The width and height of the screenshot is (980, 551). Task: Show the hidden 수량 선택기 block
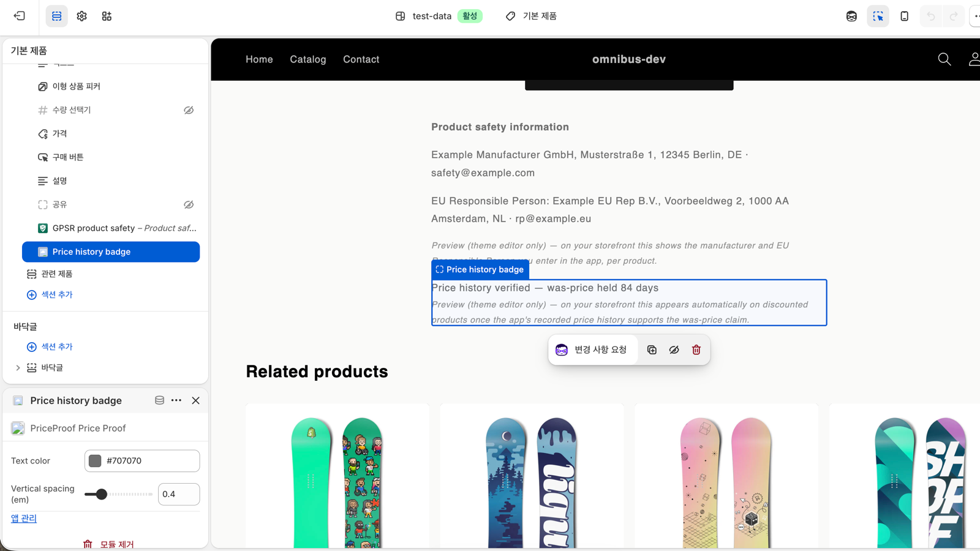click(189, 110)
